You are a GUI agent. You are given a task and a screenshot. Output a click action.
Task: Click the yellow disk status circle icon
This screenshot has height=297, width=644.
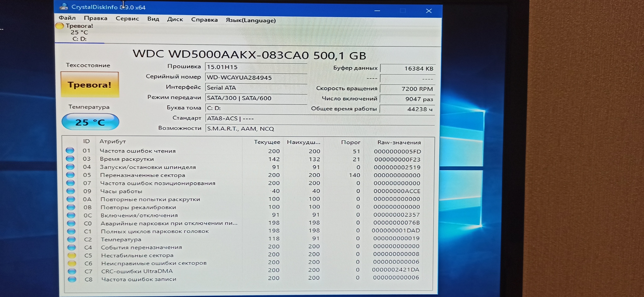[x=59, y=26]
